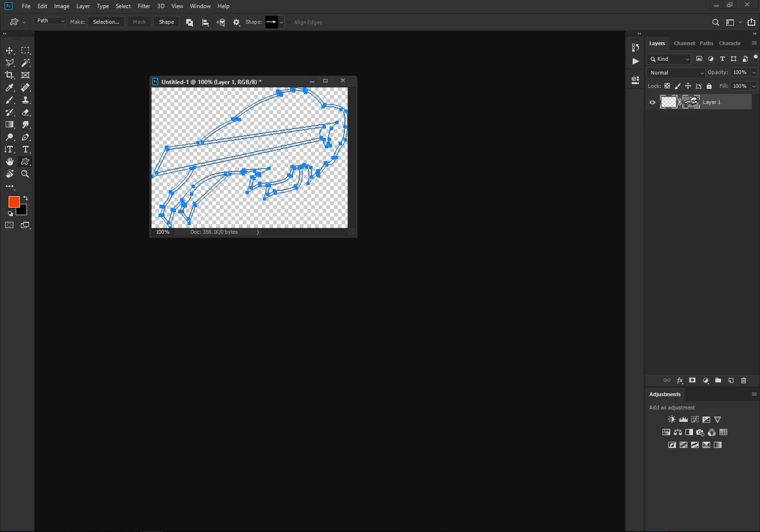This screenshot has width=760, height=532.
Task: Pick the Eyedropper tool
Action: click(x=9, y=87)
